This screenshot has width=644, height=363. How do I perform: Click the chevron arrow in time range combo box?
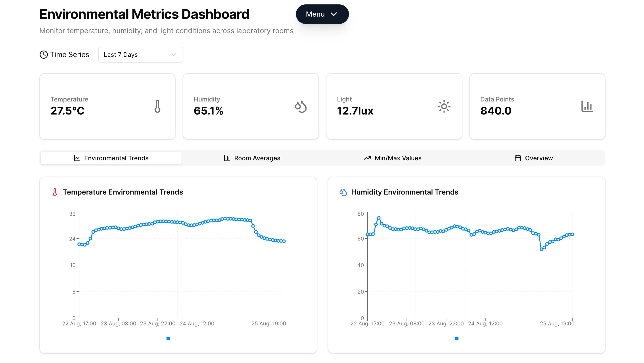pyautogui.click(x=174, y=54)
